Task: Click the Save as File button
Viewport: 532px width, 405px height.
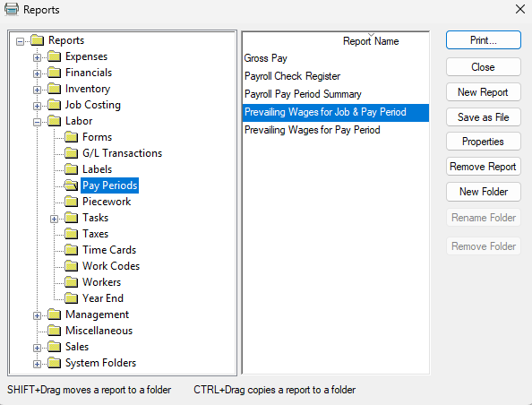Action: pos(483,117)
